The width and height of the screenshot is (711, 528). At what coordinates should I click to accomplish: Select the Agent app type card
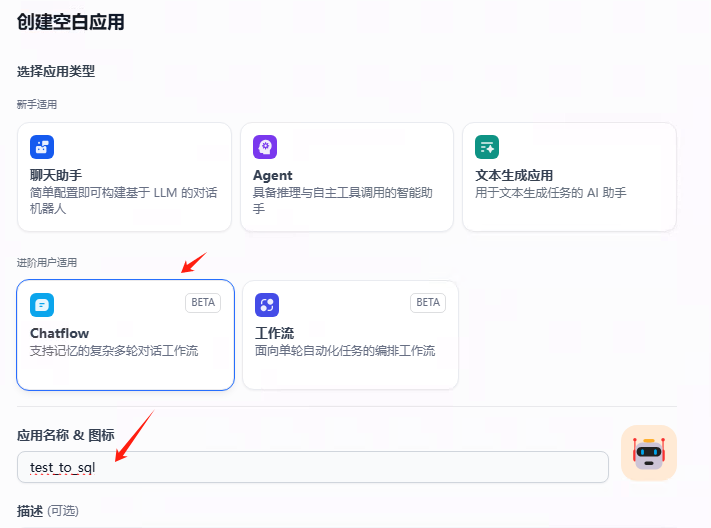(x=347, y=177)
